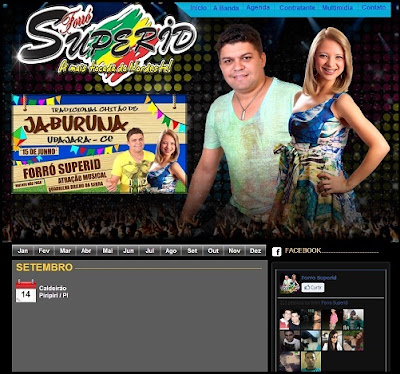Viewport: 400px width, 374px height.
Task: Click the Facebook logo icon
Action: [277, 252]
